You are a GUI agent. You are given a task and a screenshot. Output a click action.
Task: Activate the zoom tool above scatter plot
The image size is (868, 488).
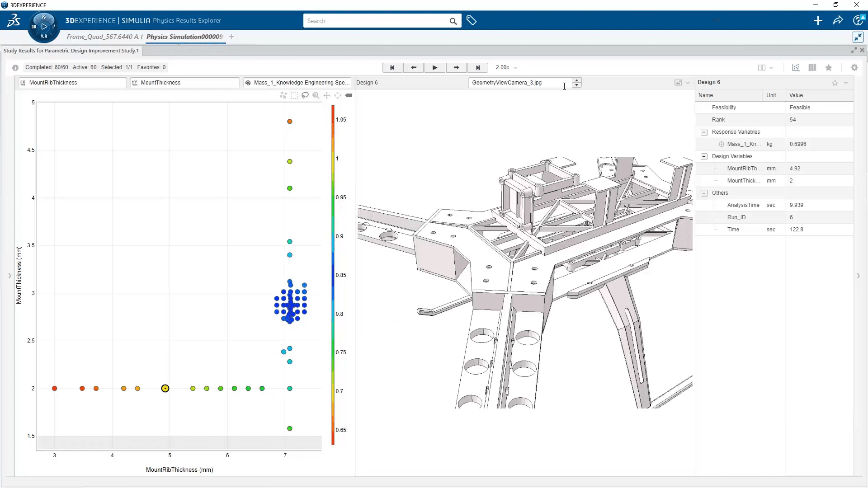316,95
